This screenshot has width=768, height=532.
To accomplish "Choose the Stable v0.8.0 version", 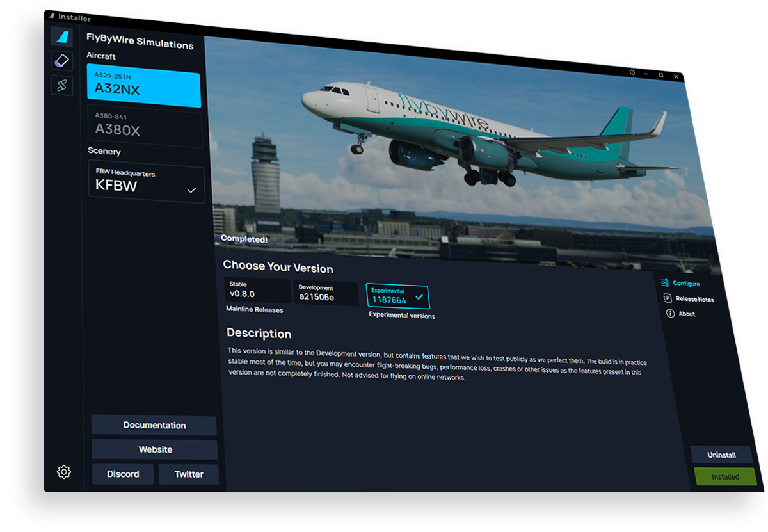I will (257, 291).
